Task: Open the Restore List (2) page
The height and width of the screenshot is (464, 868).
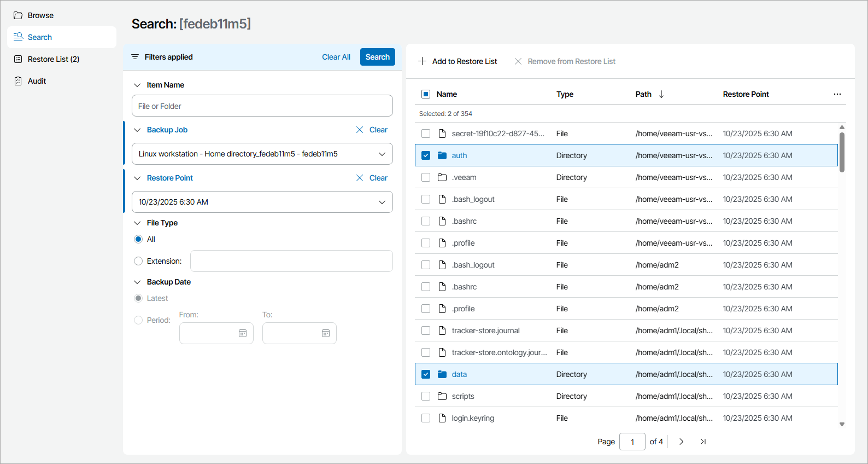Action: (x=53, y=59)
